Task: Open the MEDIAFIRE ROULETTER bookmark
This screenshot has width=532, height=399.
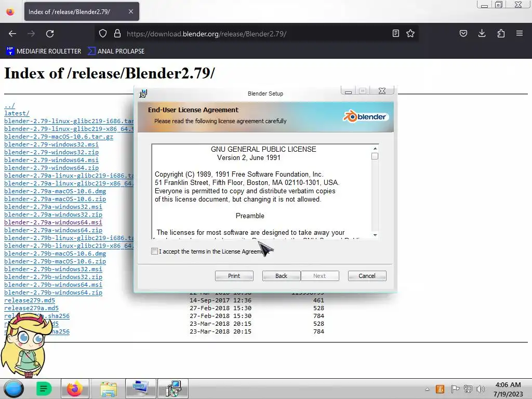Action: point(44,51)
